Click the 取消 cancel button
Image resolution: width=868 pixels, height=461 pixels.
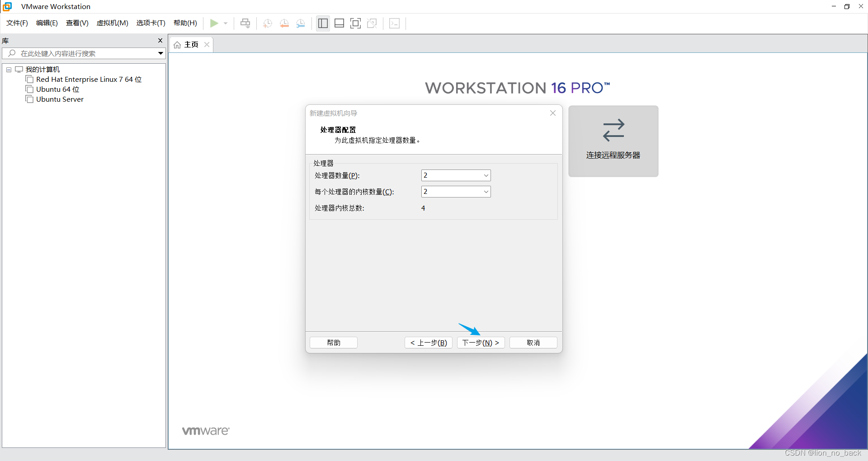(x=533, y=343)
